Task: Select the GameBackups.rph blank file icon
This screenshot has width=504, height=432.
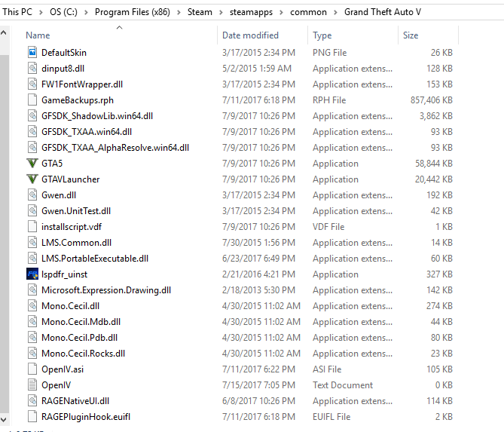Action: point(32,100)
